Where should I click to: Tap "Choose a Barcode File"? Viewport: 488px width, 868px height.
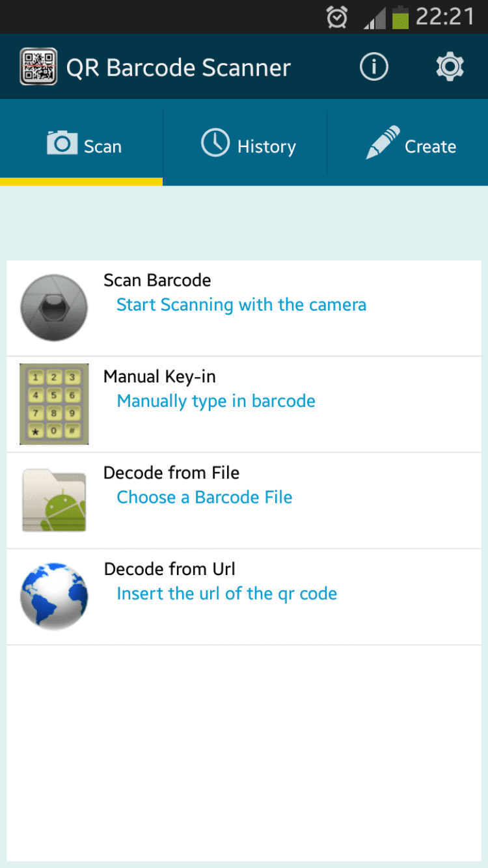point(204,497)
